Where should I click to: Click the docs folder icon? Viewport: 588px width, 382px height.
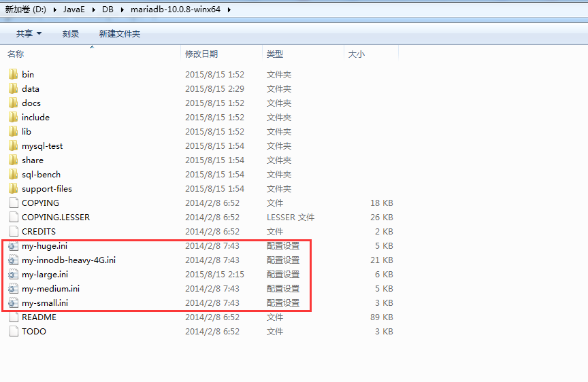click(13, 103)
